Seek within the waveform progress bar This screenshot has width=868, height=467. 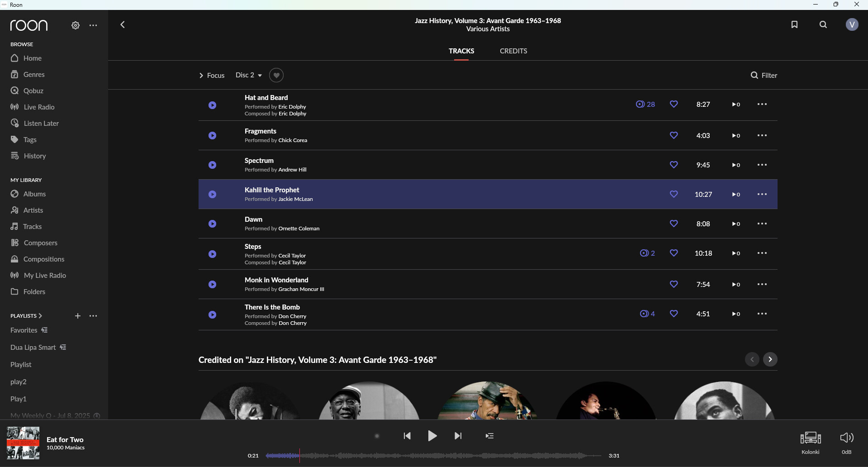click(x=433, y=456)
